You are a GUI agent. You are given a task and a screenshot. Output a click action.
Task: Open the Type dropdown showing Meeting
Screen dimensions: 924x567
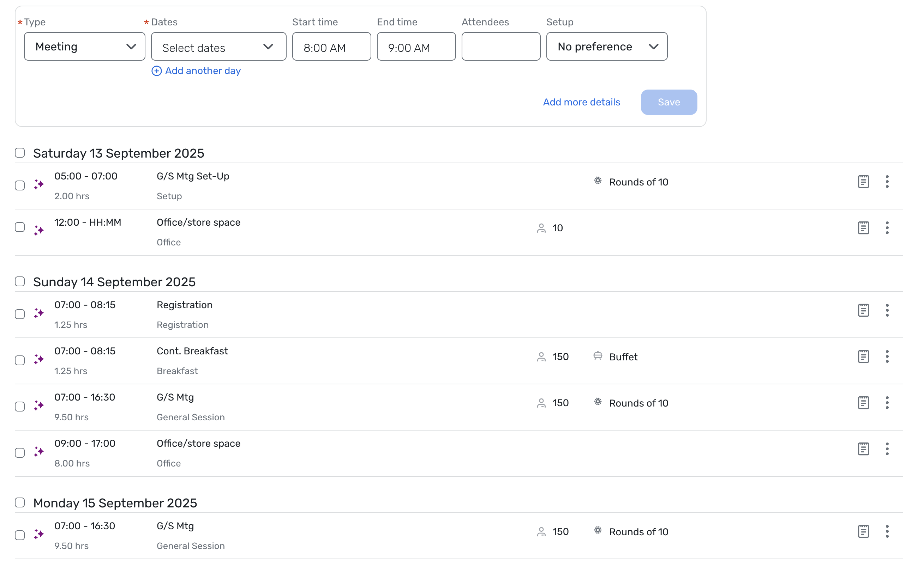(x=84, y=47)
